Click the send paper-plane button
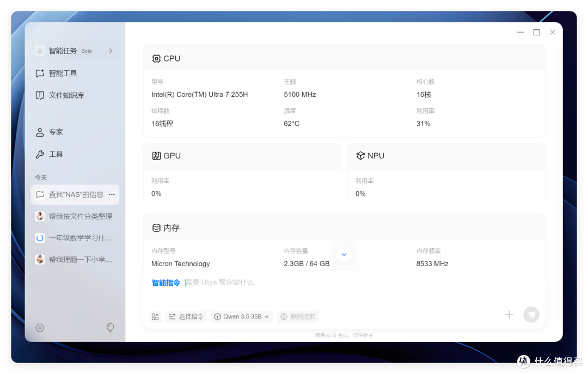This screenshot has width=588, height=374. [531, 315]
